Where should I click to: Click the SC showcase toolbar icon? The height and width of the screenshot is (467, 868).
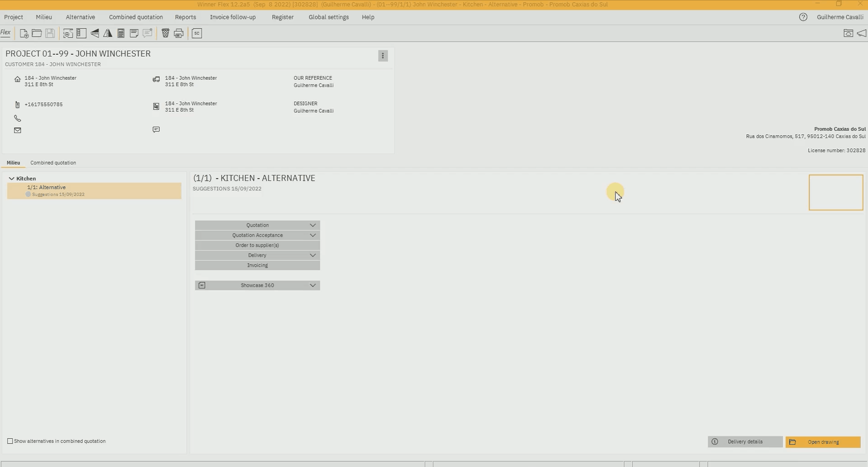[197, 33]
